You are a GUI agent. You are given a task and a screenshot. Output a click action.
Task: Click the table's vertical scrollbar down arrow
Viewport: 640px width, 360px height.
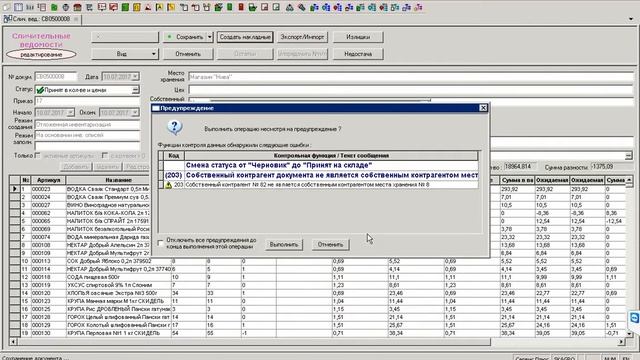[629, 333]
